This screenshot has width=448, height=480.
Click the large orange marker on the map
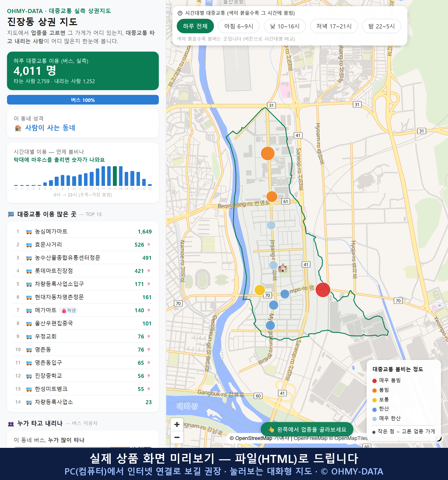(x=268, y=153)
